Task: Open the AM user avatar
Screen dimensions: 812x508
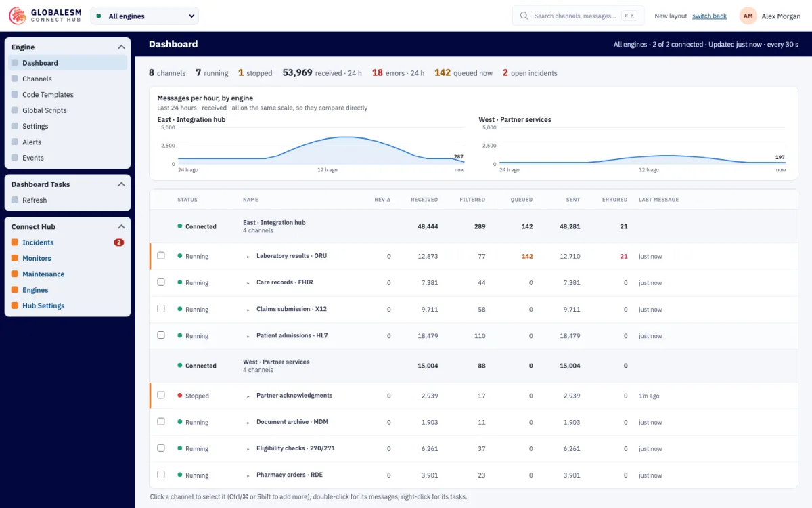Action: click(x=748, y=16)
